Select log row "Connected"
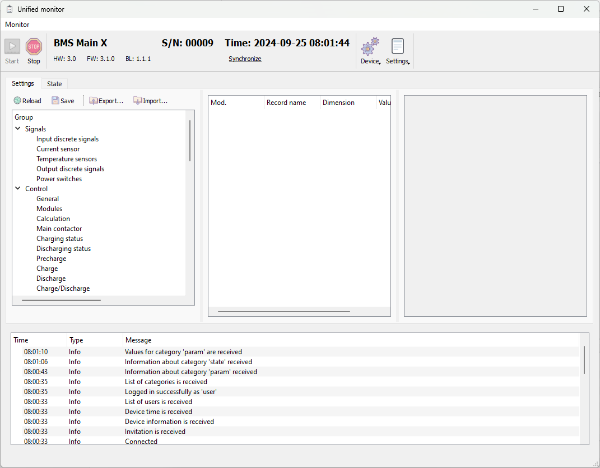 pyautogui.click(x=295, y=441)
